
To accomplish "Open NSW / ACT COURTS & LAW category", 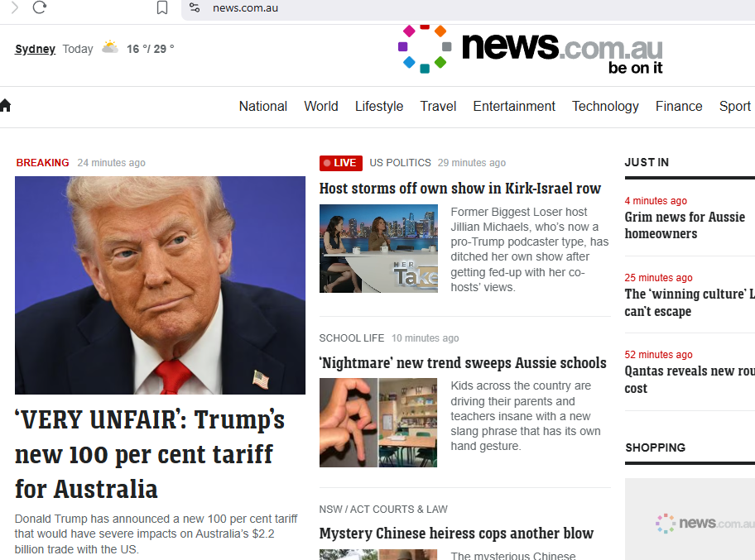I will [x=383, y=509].
